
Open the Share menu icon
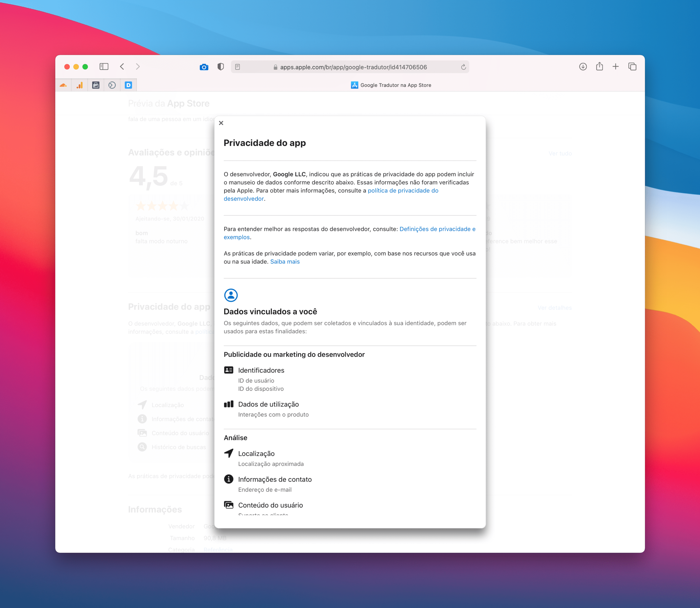pyautogui.click(x=600, y=66)
